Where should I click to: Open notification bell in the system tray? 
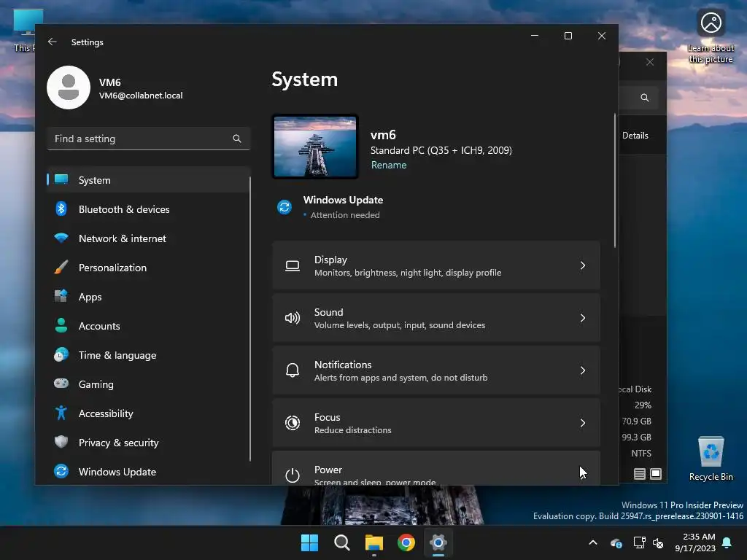coord(727,542)
